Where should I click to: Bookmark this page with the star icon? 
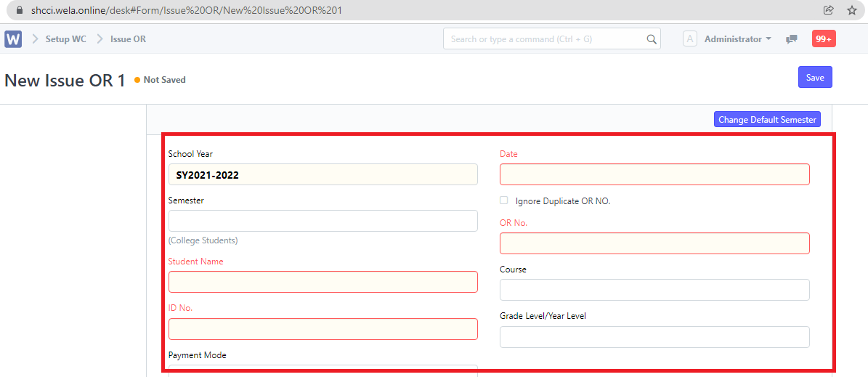tap(852, 10)
